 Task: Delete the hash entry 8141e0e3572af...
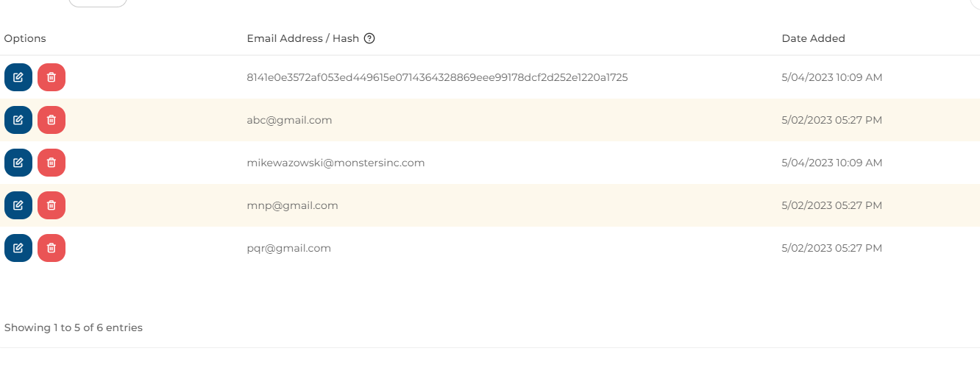coord(52,77)
